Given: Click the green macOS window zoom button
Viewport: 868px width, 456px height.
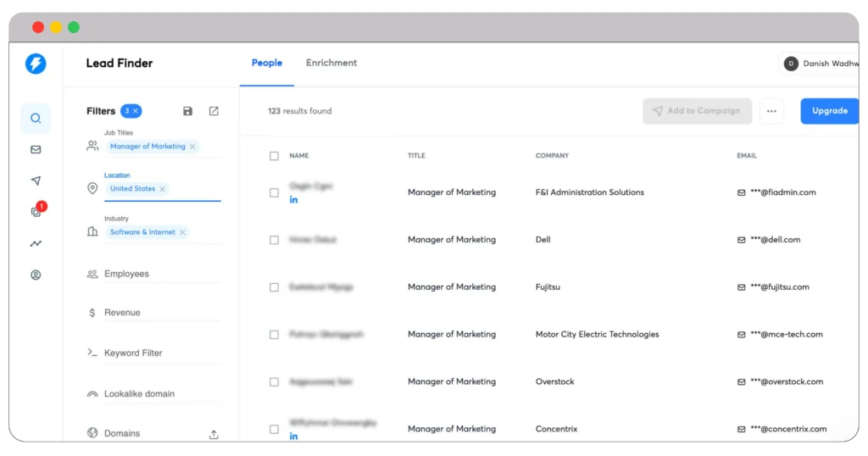Looking at the screenshot, I should [x=74, y=27].
